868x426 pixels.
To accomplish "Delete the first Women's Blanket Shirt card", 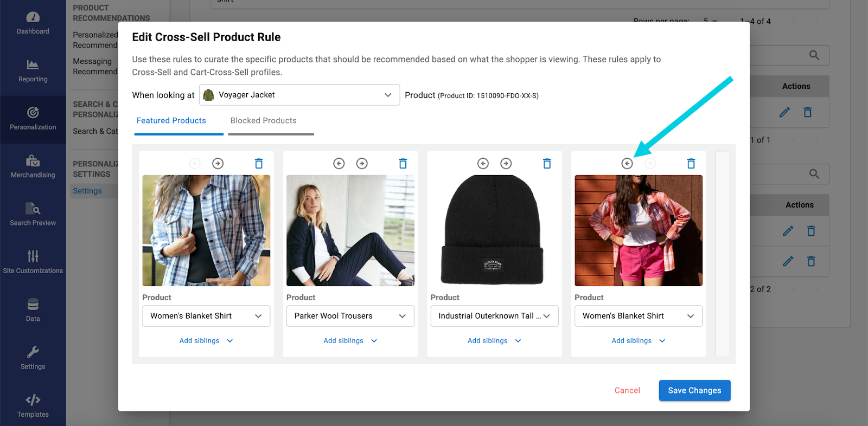I will click(259, 163).
